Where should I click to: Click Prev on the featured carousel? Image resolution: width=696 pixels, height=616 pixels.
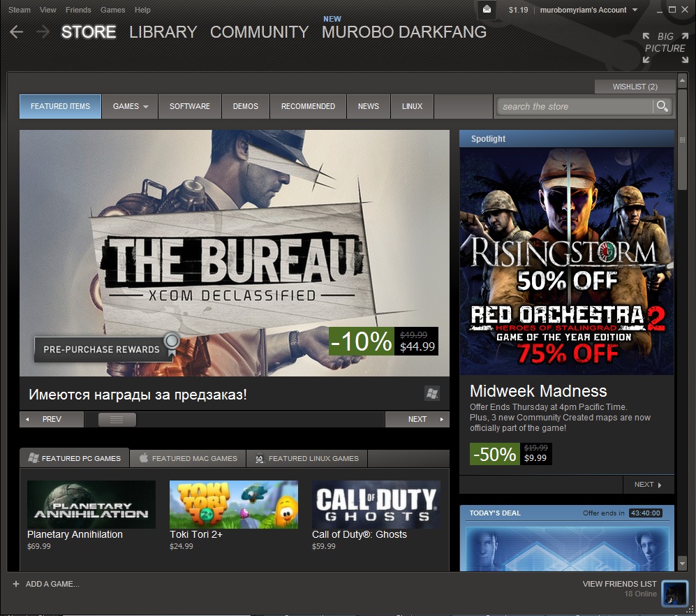pos(52,419)
